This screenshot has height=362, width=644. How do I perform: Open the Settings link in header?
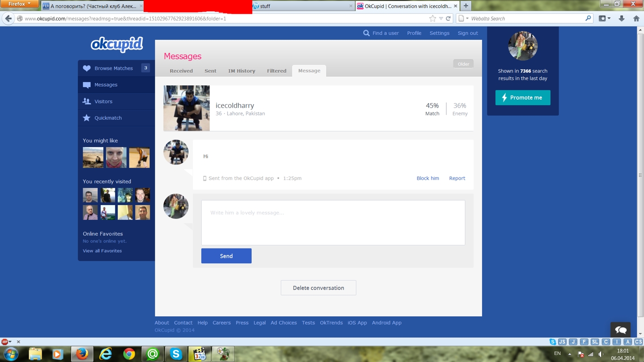click(x=439, y=33)
